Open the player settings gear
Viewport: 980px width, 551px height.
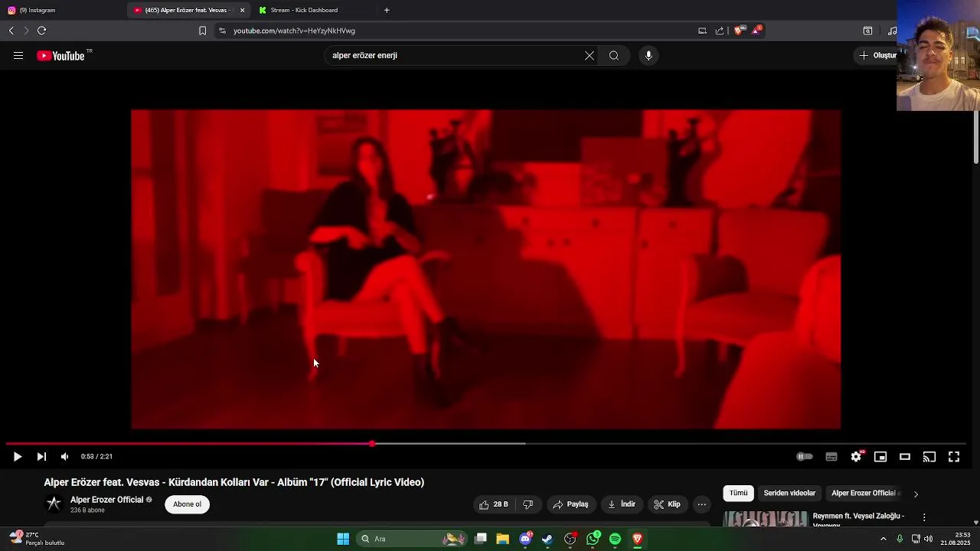tap(856, 457)
